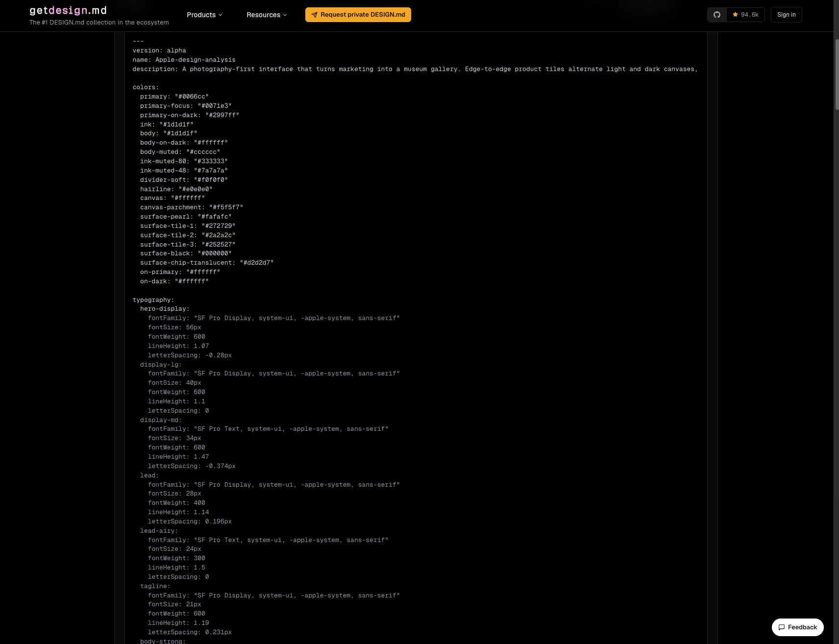Click the 'surface-chip-translucent: "#d2d2d7"' line

click(x=207, y=263)
